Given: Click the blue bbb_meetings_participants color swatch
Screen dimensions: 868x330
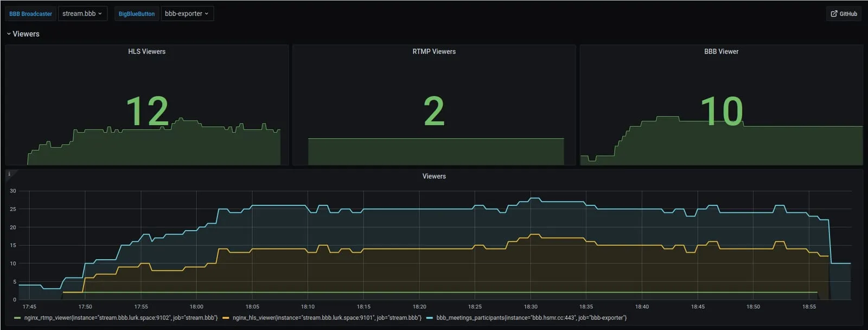Looking at the screenshot, I should [x=430, y=318].
